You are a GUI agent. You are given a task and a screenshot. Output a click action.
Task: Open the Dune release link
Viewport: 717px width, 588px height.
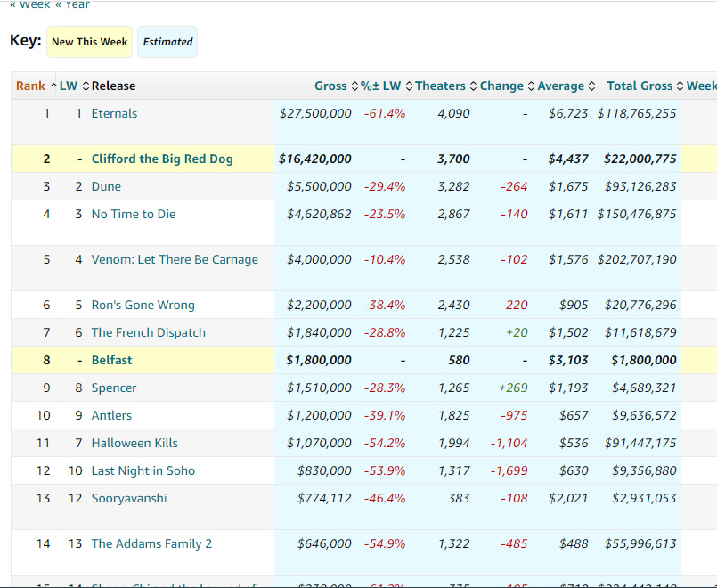(106, 186)
